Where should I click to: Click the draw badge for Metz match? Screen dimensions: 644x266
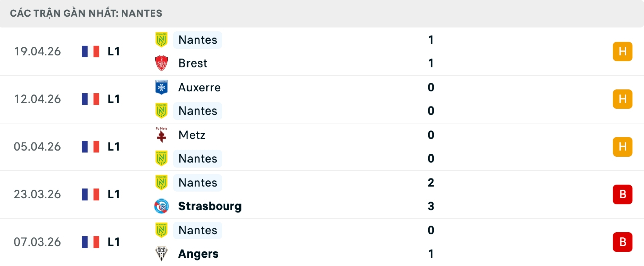(x=622, y=147)
